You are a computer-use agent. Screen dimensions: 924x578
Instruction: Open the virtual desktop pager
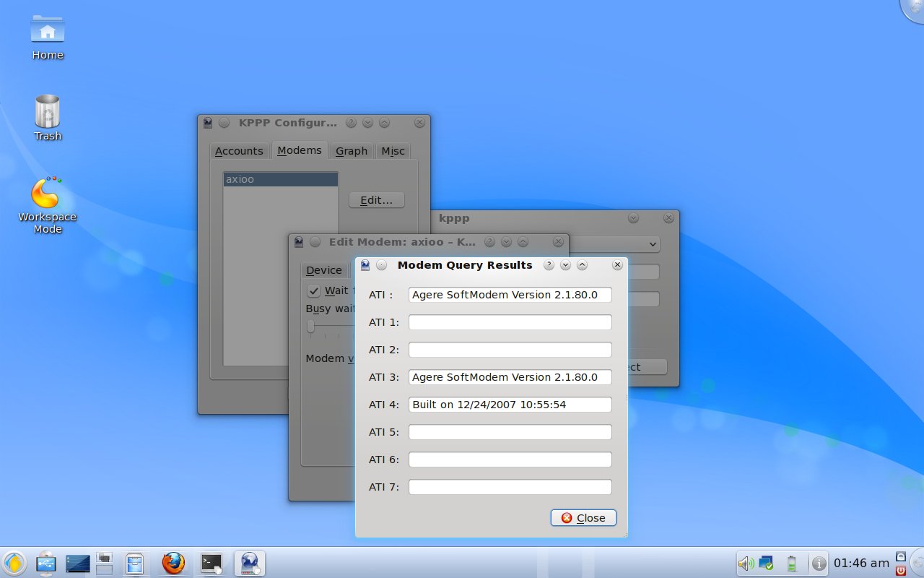pos(104,564)
